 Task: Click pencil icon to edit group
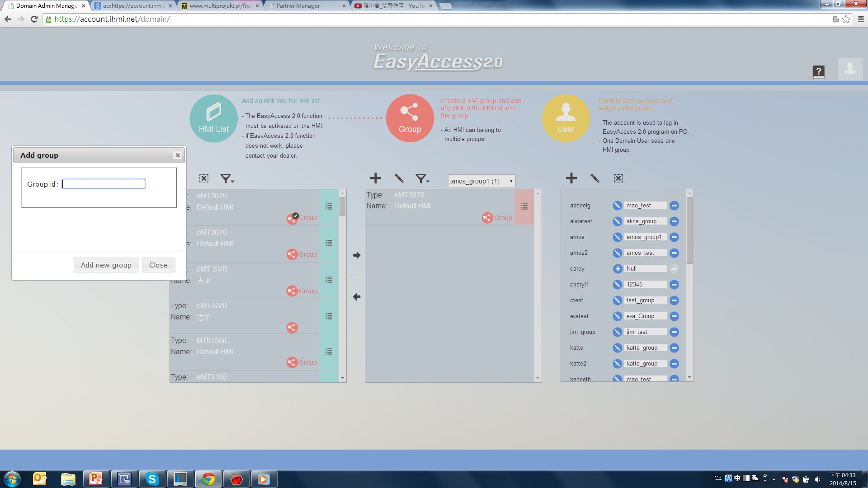(x=399, y=178)
